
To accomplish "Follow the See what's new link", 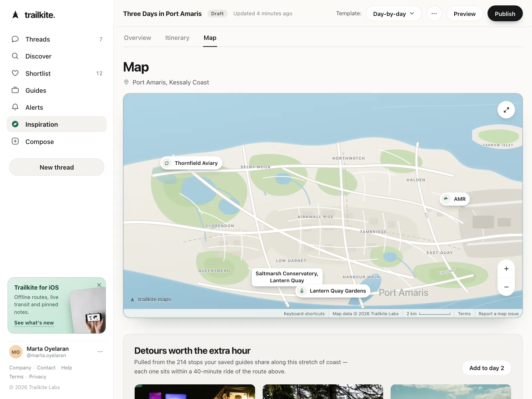I will click(x=34, y=323).
